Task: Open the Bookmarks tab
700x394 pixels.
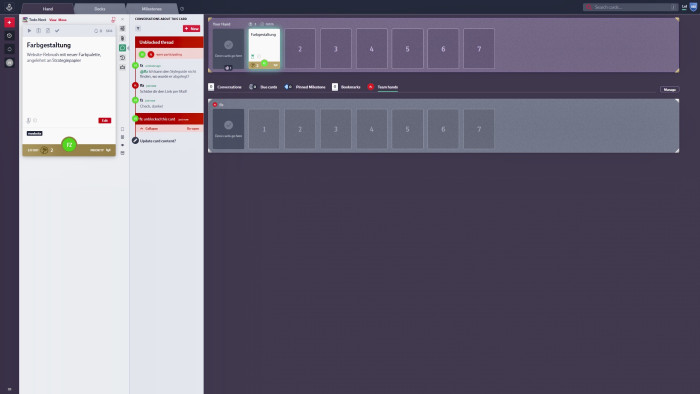Action: (346, 87)
